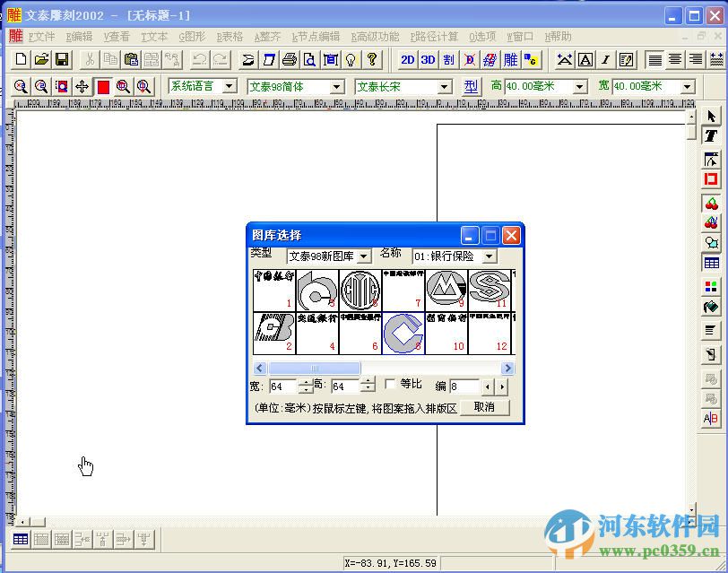Open the R高级功能 menu
The height and width of the screenshot is (573, 728).
pyautogui.click(x=375, y=37)
